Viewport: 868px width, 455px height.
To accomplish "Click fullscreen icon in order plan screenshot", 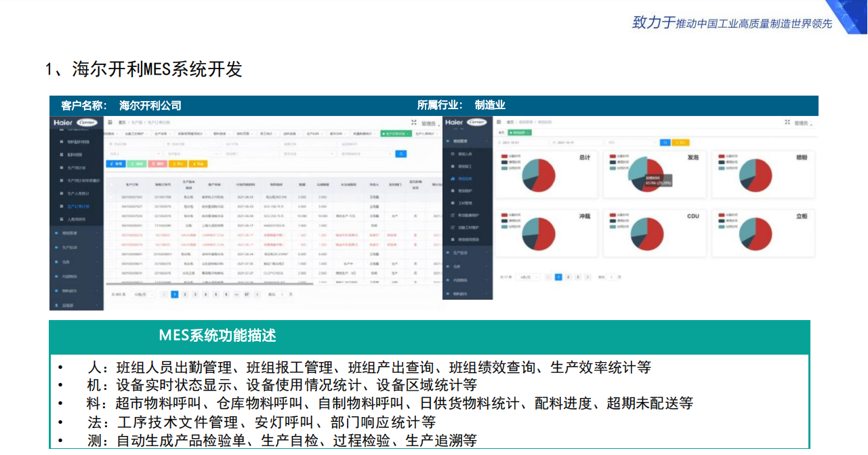I will [x=414, y=122].
